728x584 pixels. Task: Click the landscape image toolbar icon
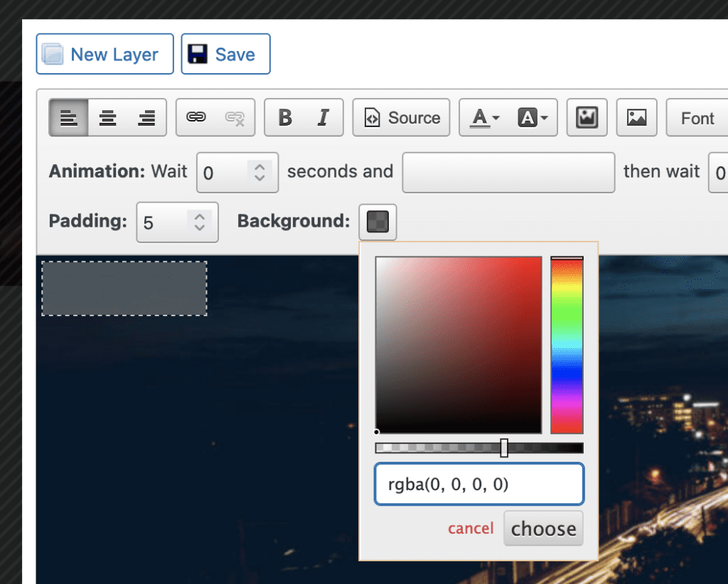click(x=636, y=117)
